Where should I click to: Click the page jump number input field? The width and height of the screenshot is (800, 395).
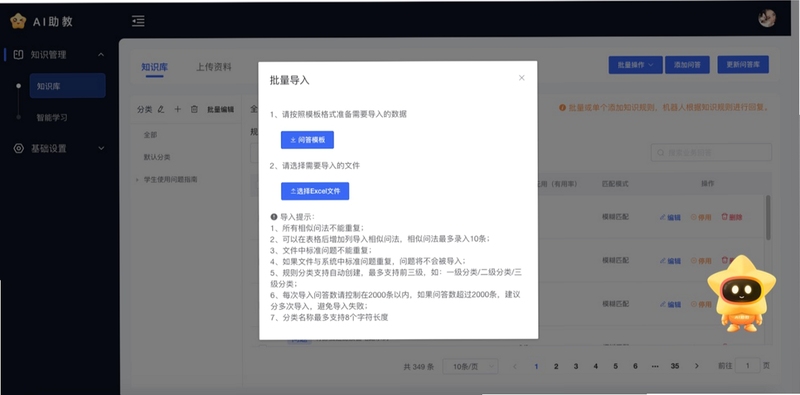pyautogui.click(x=747, y=366)
